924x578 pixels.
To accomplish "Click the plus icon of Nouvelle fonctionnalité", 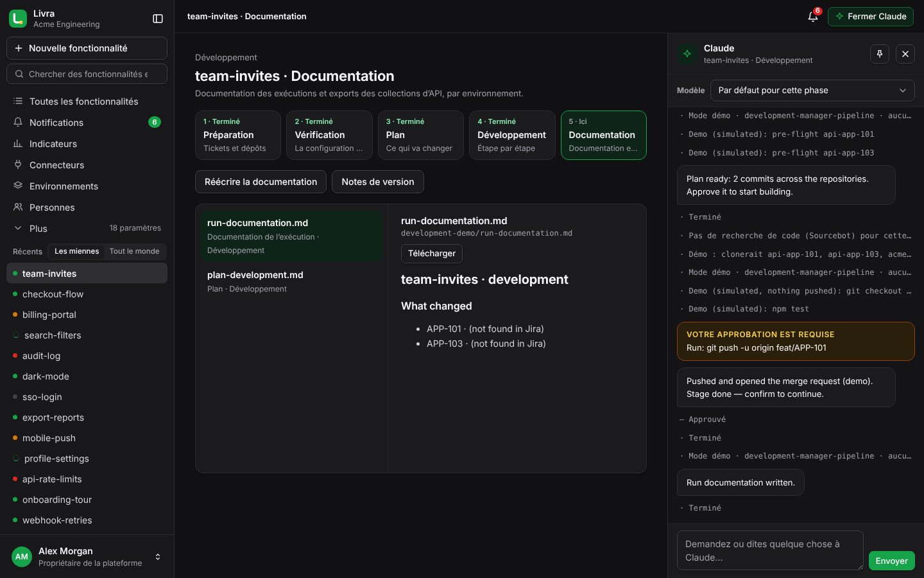I will point(18,48).
